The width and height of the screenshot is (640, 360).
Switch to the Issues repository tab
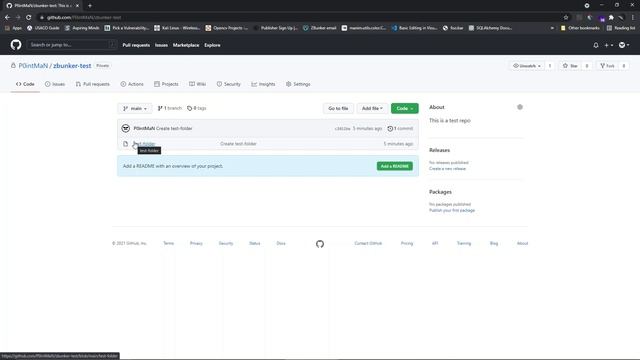55,84
